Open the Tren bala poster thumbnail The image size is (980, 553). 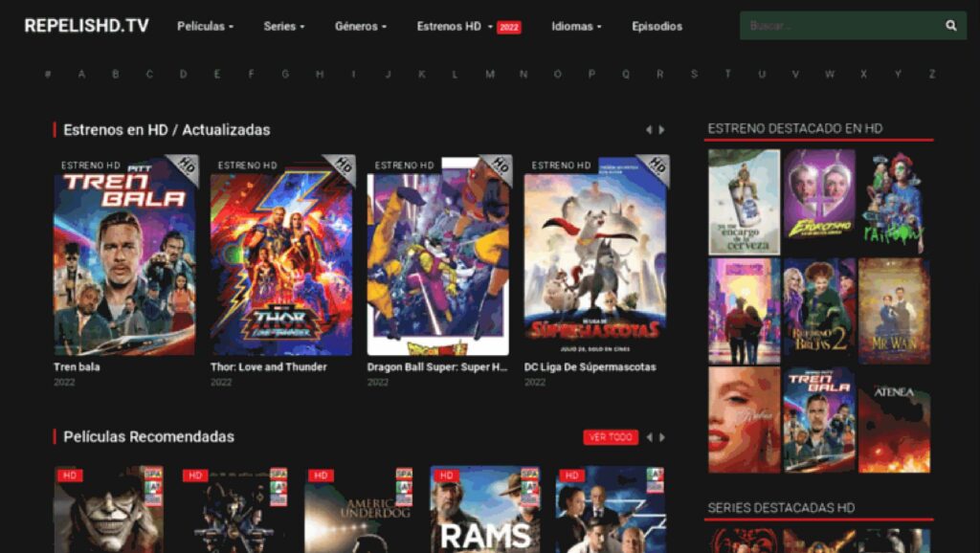pos(124,255)
